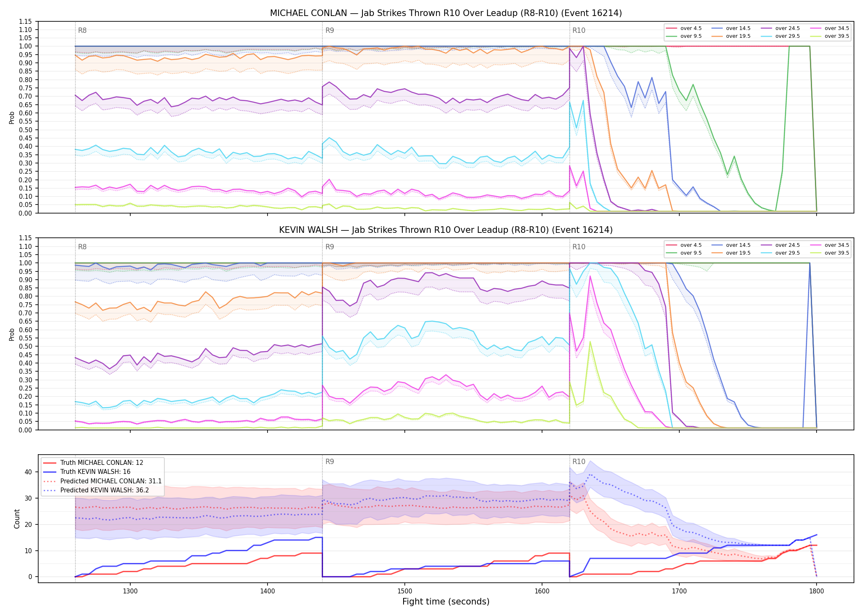The image size is (863, 616).
Task: Select 'over 9.5' in the Conlan chart legend
Action: click(x=684, y=36)
